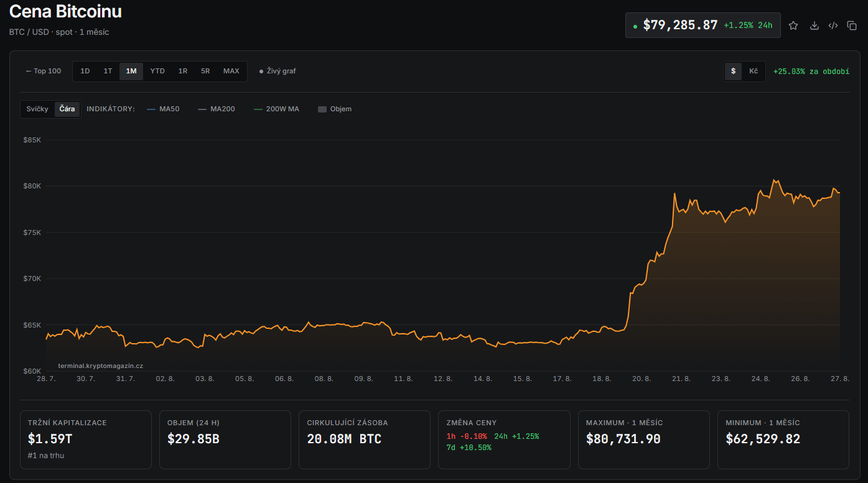The width and height of the screenshot is (868, 483).
Task: Click the 20. 8. date label
Action: [x=642, y=379]
